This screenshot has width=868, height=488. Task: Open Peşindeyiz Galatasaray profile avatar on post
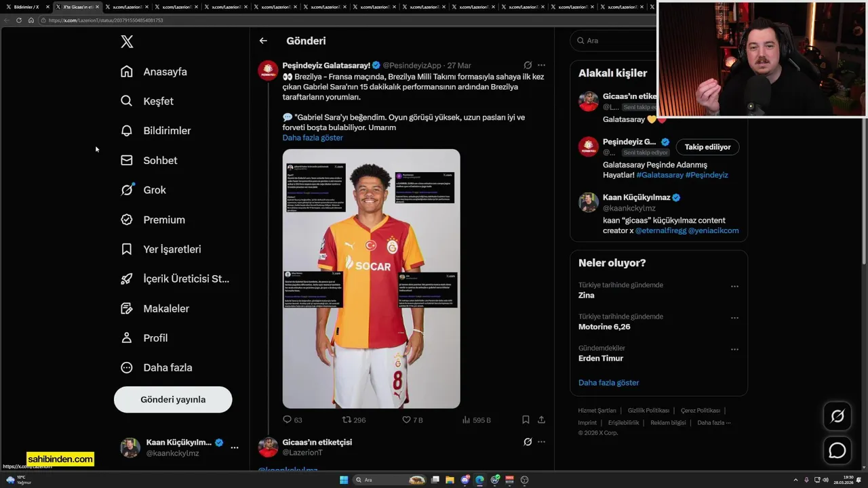(268, 70)
